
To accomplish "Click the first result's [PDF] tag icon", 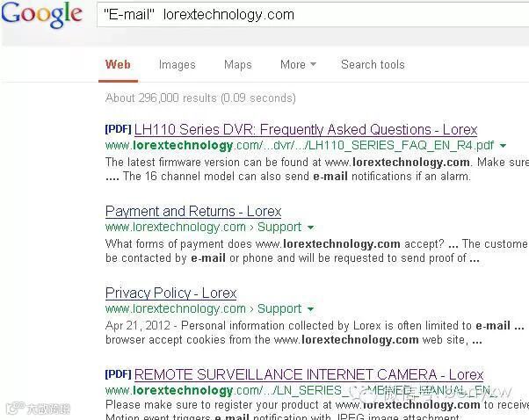I will coord(118,129).
